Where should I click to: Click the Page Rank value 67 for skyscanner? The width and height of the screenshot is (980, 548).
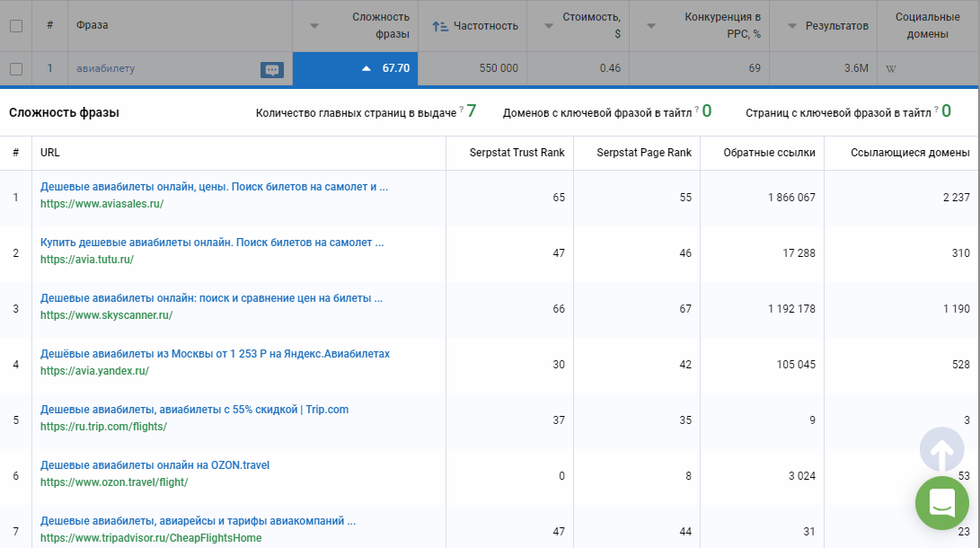pyautogui.click(x=685, y=309)
